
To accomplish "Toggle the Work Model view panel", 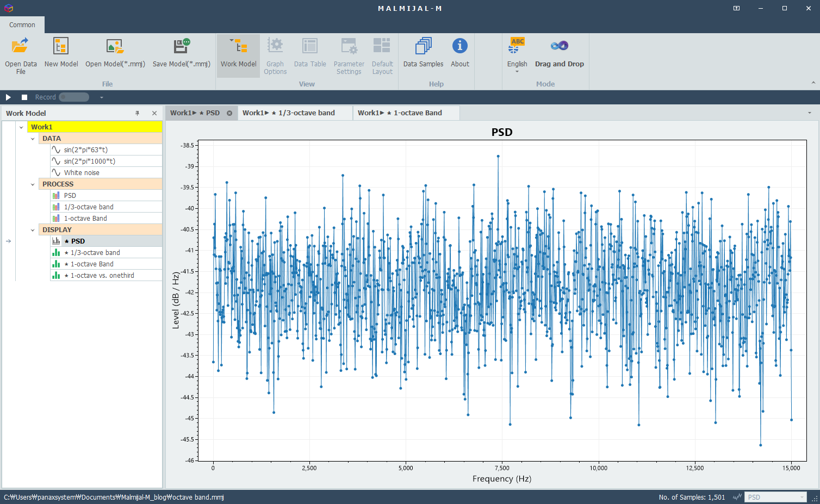I will click(x=238, y=55).
